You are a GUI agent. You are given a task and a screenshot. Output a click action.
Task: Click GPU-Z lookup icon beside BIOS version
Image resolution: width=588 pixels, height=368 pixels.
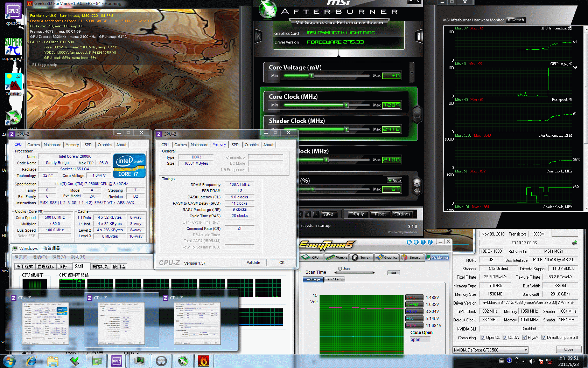[x=574, y=243]
